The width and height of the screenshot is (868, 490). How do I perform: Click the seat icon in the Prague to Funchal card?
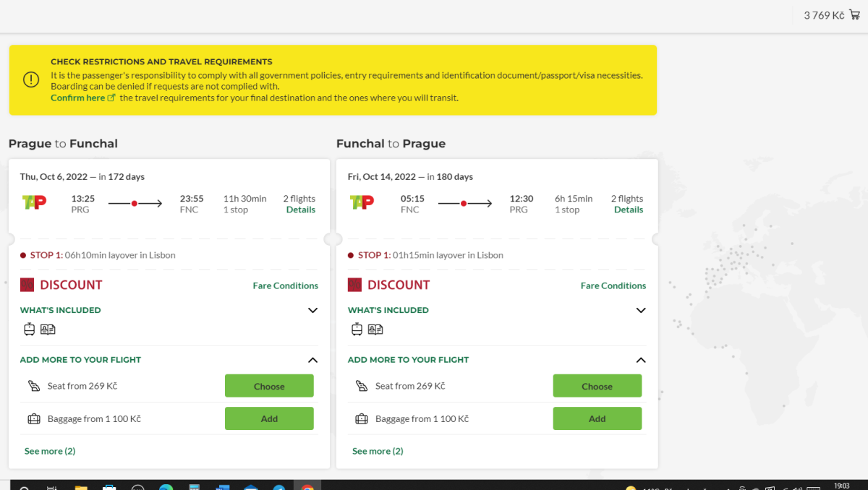(34, 386)
